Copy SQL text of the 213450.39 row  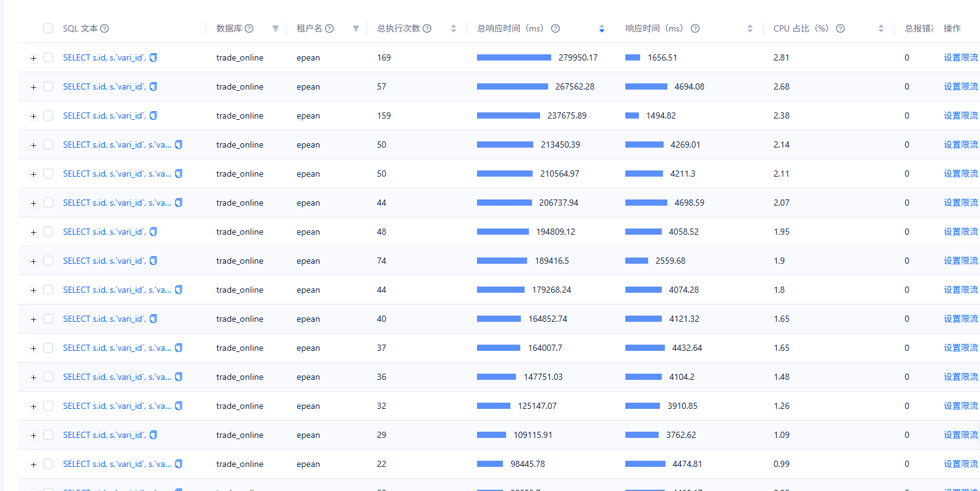tap(179, 145)
